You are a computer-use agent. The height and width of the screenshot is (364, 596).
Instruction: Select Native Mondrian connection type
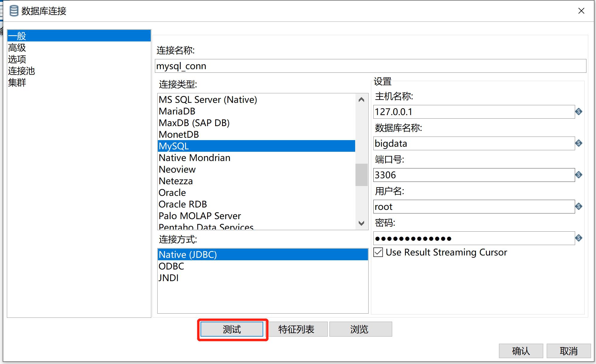[x=257, y=158]
